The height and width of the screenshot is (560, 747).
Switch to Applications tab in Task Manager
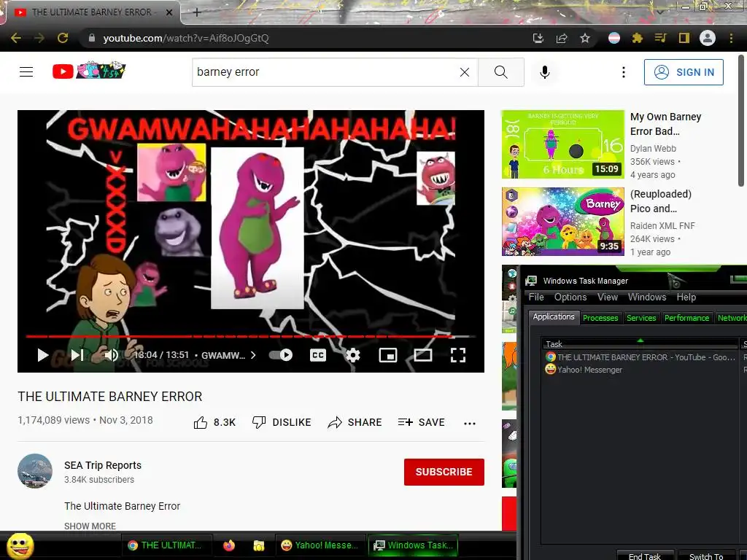pyautogui.click(x=554, y=316)
